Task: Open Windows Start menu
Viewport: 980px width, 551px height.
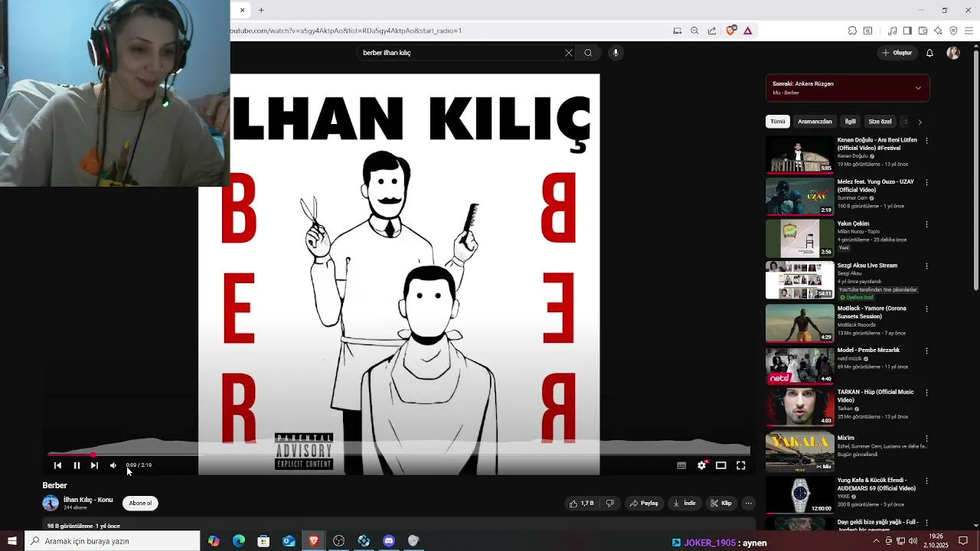Action: (11, 541)
